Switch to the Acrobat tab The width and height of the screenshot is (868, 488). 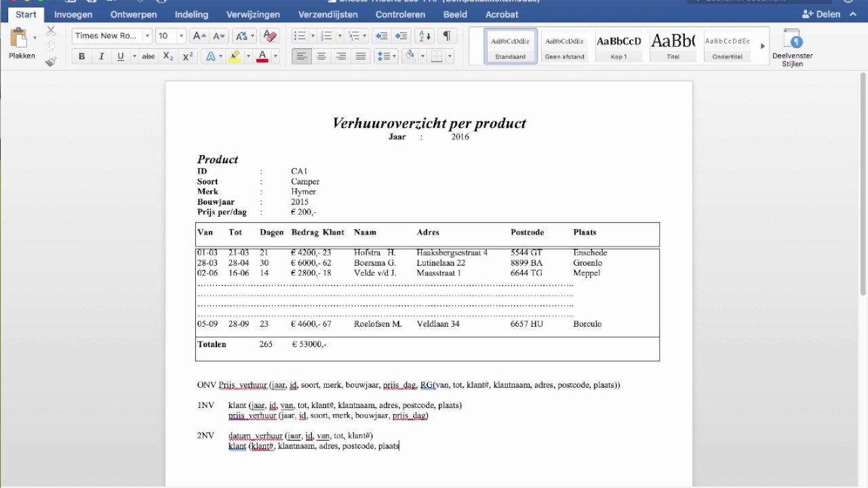[502, 14]
